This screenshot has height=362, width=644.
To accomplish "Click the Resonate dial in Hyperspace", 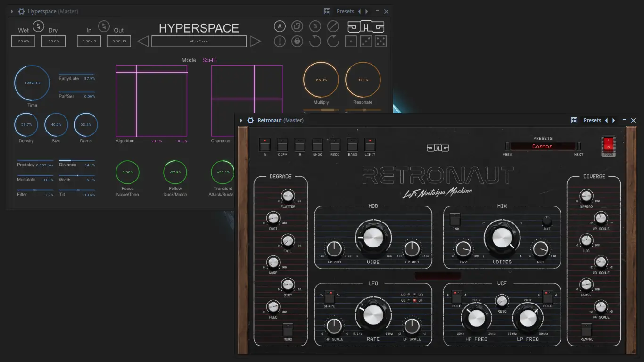I will pyautogui.click(x=363, y=80).
